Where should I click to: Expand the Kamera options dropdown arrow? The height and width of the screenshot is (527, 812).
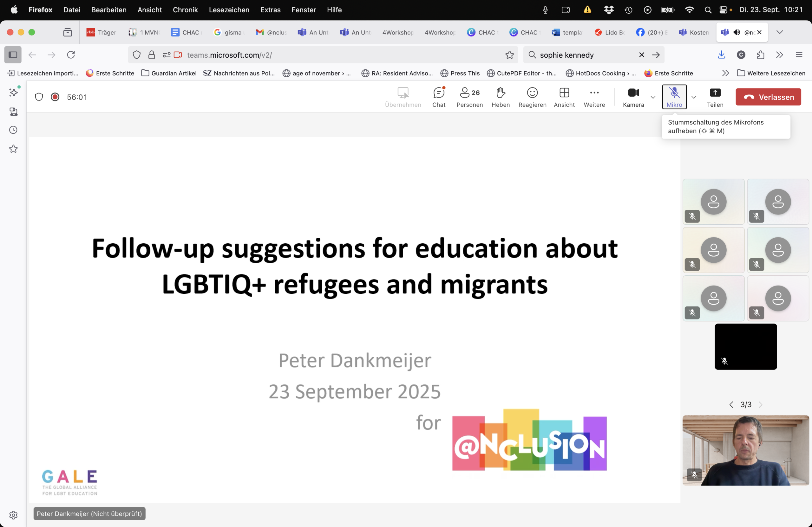(653, 97)
